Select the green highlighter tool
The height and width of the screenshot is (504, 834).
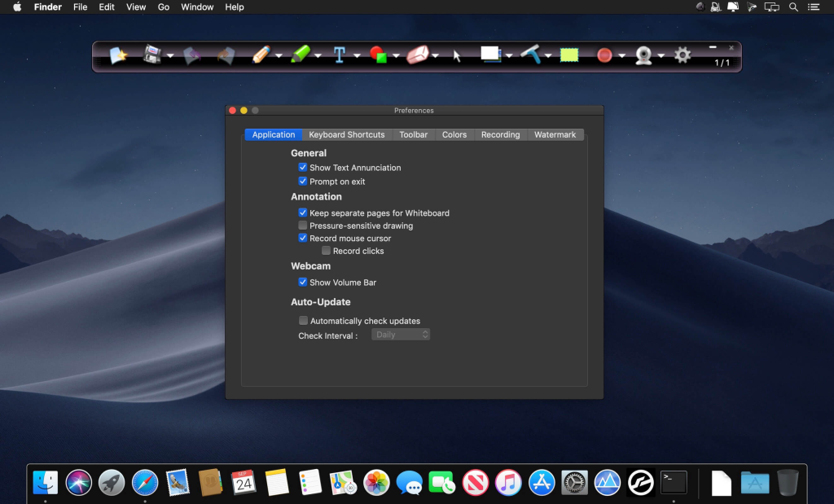pyautogui.click(x=300, y=55)
